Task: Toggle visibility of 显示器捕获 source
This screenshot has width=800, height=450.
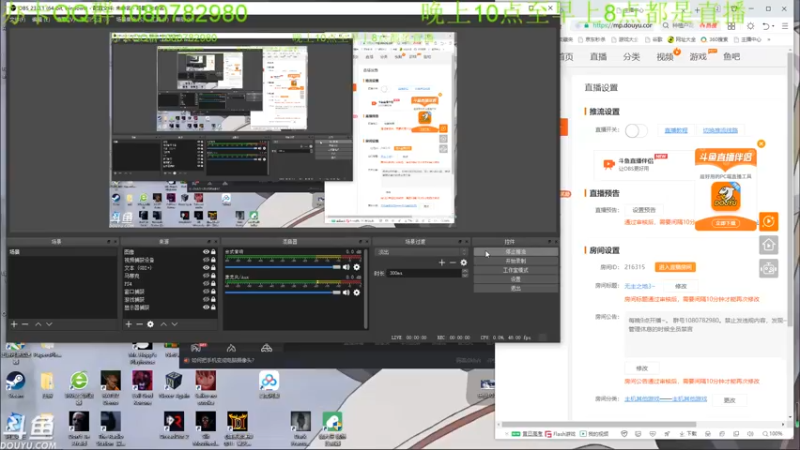Action: (206, 308)
